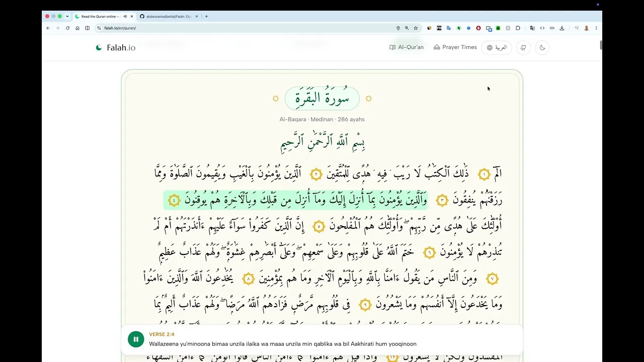Click the code brackets toolbar icon
The width and height of the screenshot is (644, 362).
coord(542,28)
